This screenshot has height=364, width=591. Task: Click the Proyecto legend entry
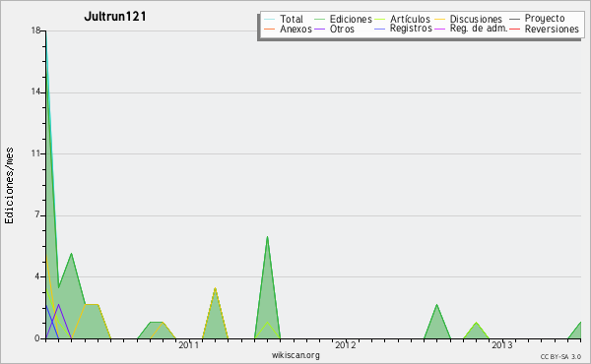pyautogui.click(x=545, y=19)
